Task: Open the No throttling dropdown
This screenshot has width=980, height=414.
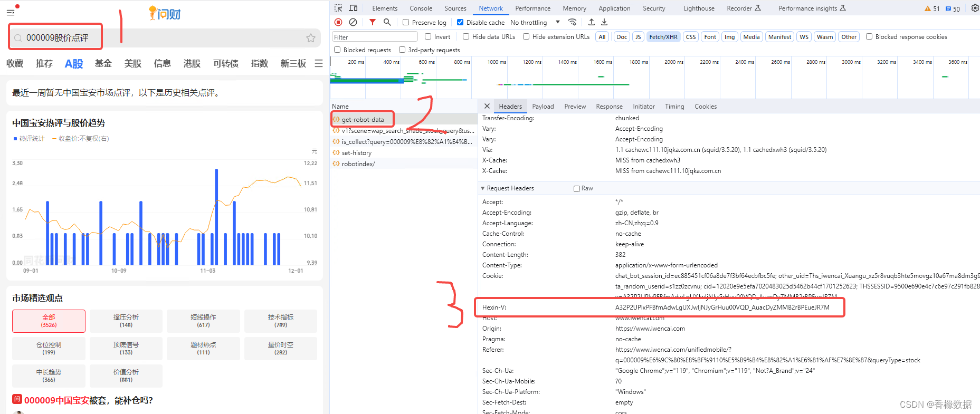Action: (x=535, y=22)
